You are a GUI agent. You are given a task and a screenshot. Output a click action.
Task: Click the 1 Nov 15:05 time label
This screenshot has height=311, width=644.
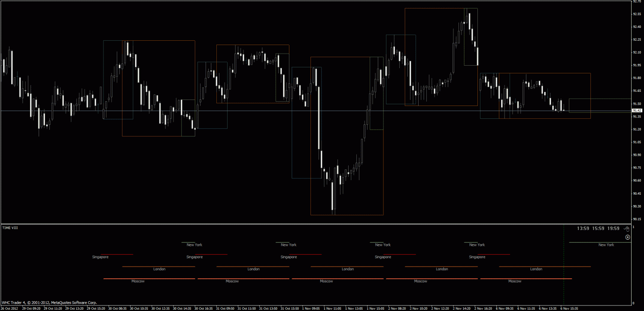click(x=375, y=308)
